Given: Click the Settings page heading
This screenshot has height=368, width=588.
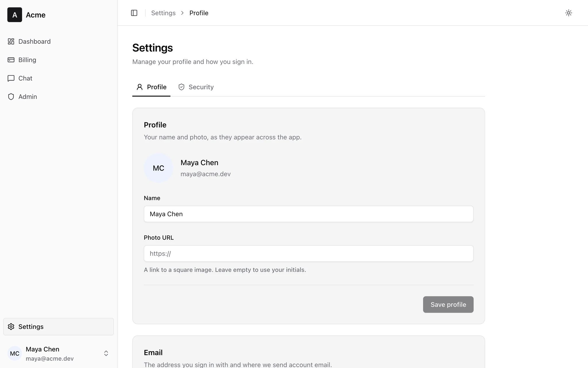Looking at the screenshot, I should coord(152,48).
